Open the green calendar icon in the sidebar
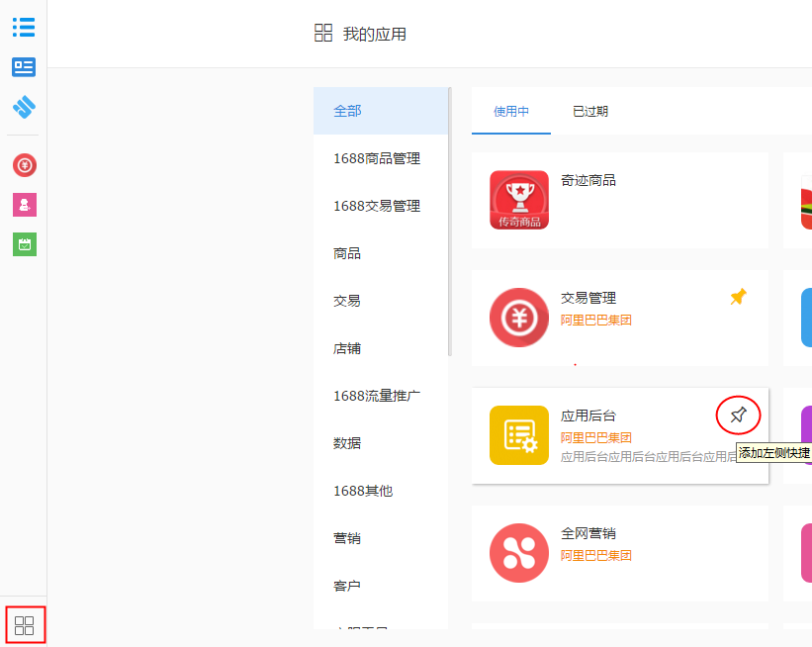The height and width of the screenshot is (647, 812). pos(24,243)
